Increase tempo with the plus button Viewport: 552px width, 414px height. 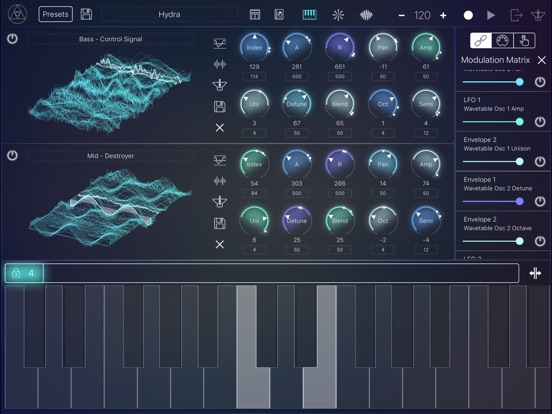click(443, 15)
